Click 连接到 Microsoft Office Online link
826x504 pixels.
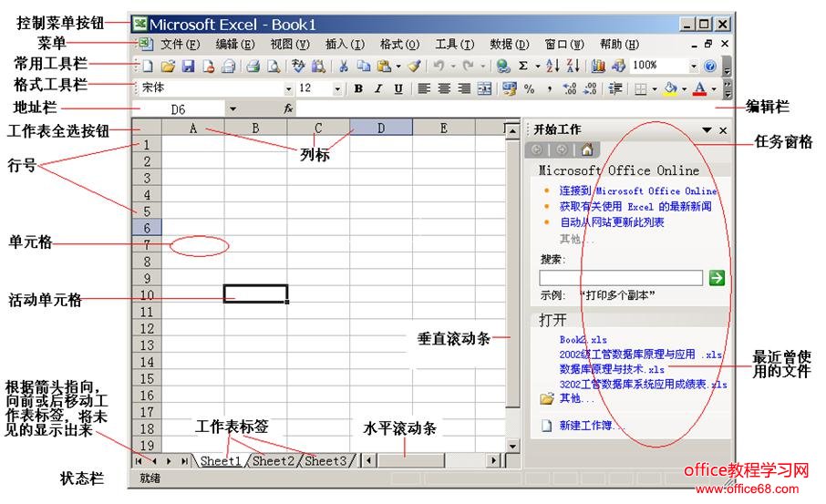638,190
